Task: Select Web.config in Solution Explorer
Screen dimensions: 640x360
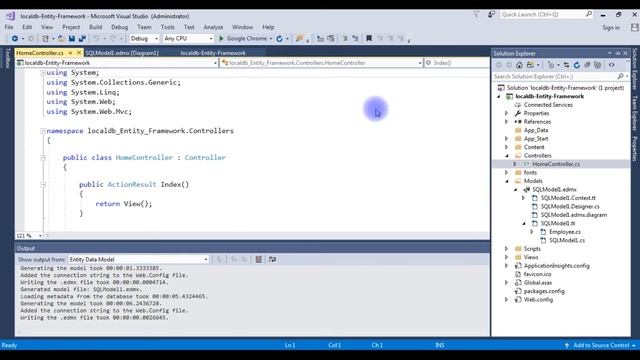Action: [x=538, y=300]
